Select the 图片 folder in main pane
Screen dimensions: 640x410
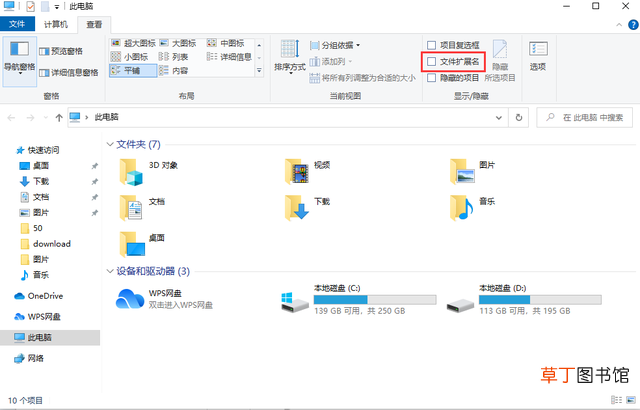pyautogui.click(x=473, y=171)
